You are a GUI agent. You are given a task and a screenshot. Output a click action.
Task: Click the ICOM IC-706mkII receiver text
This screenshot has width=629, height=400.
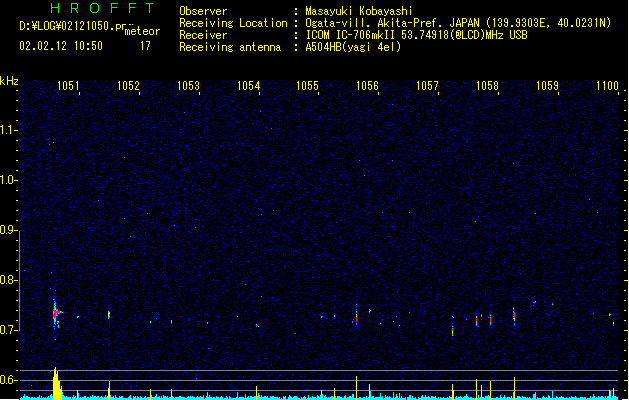pos(416,35)
